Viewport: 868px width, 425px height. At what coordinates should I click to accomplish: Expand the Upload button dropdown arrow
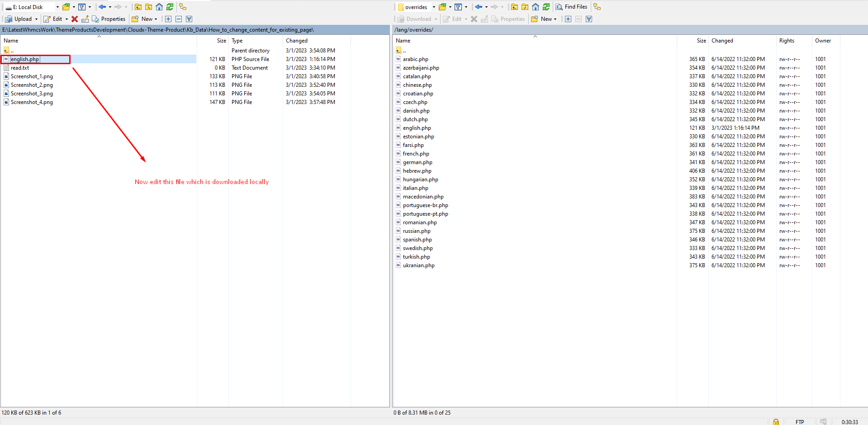[37, 19]
